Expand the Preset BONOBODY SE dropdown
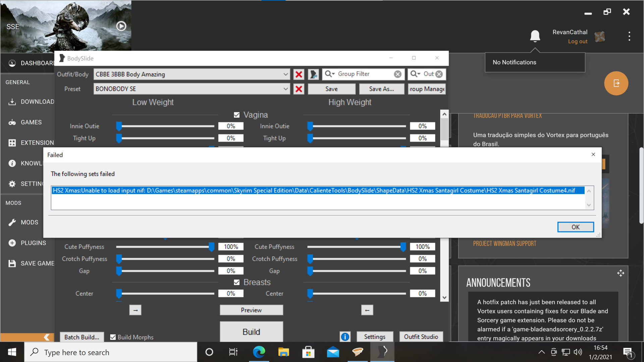The width and height of the screenshot is (644, 362). point(285,89)
